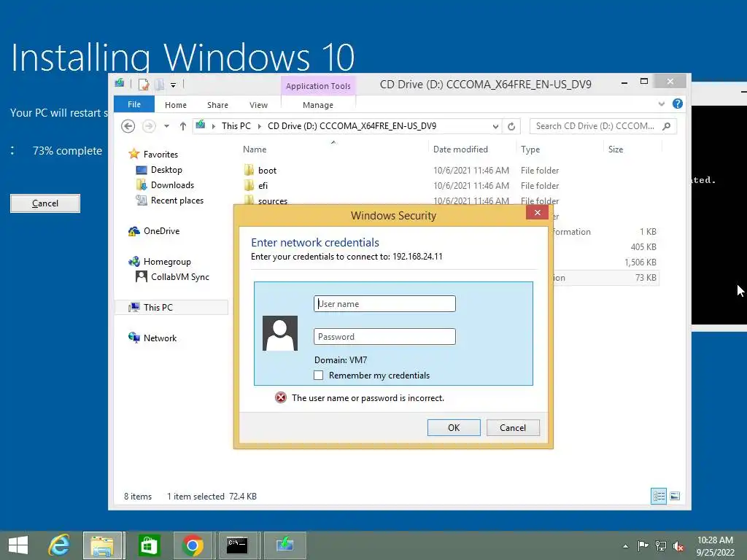Open File Explorer taskbar icon

103,545
